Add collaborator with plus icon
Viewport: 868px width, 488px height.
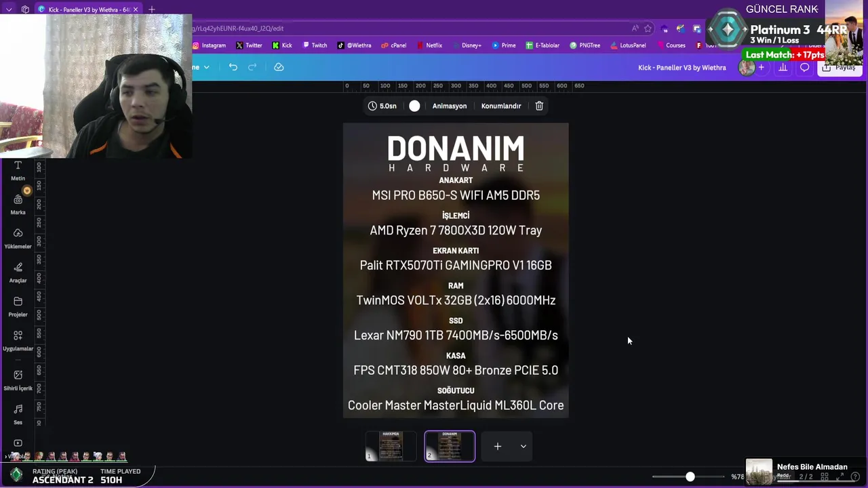pos(761,67)
